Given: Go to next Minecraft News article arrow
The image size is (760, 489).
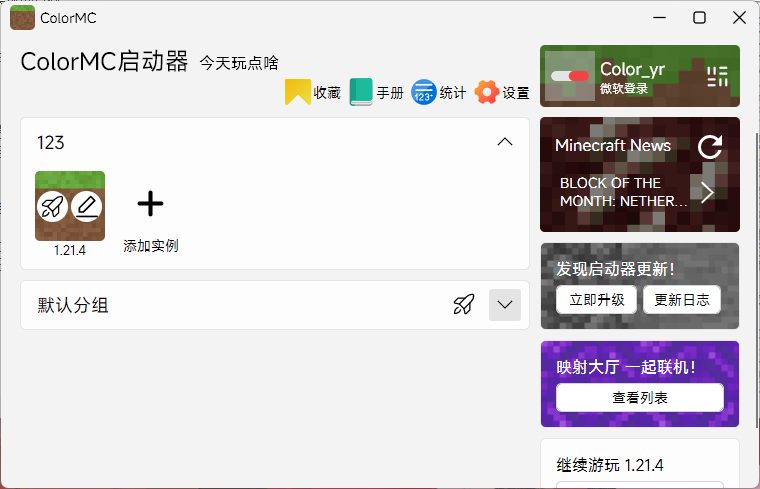Looking at the screenshot, I should point(707,192).
